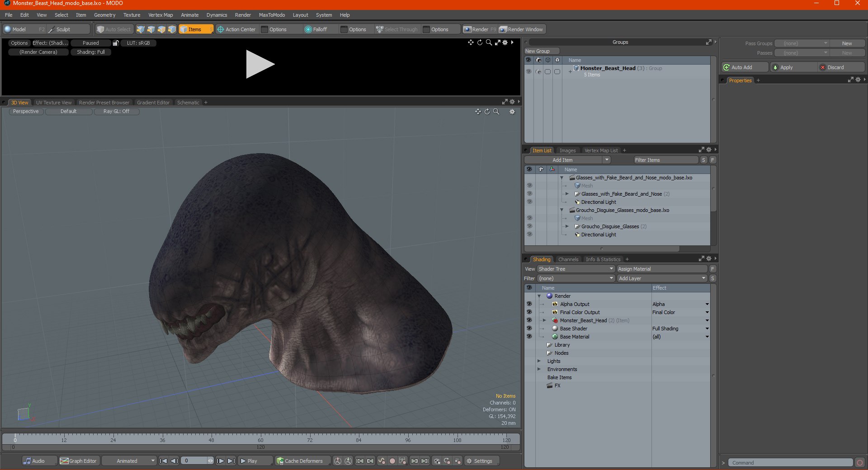Switch to UV Texture View tab

pos(54,103)
